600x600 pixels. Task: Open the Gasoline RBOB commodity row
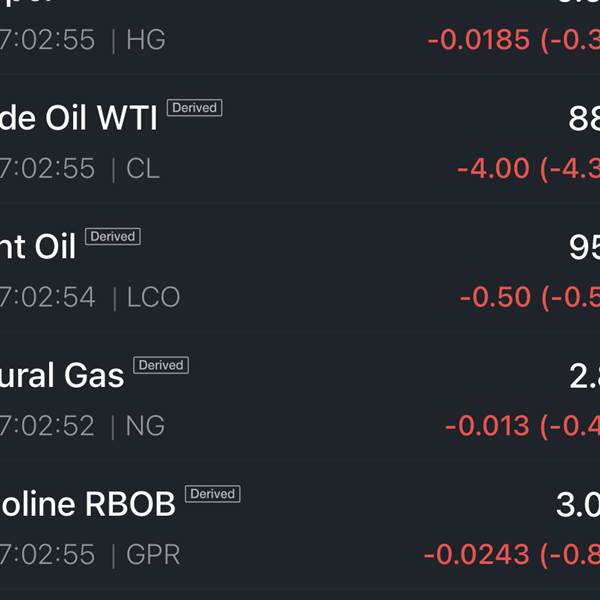[88, 504]
